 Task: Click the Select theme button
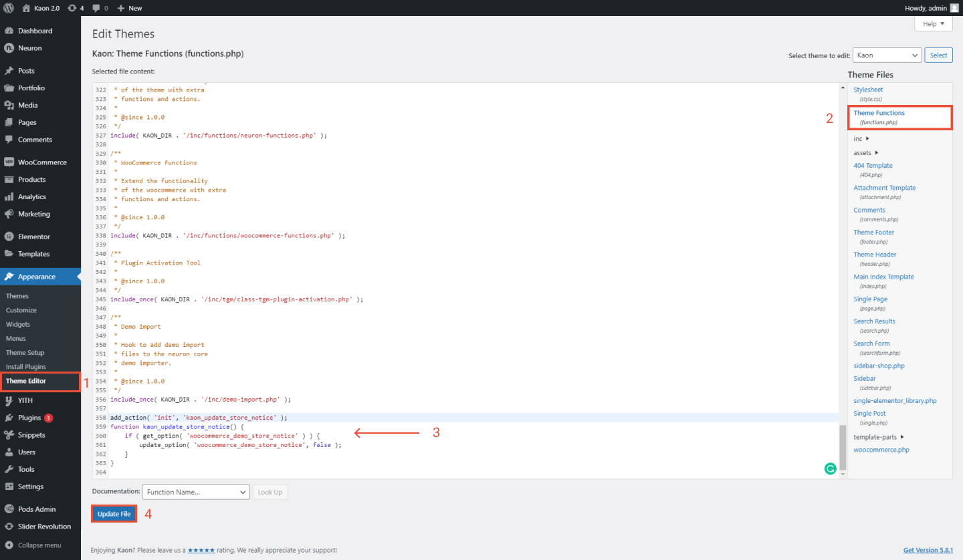(x=938, y=55)
